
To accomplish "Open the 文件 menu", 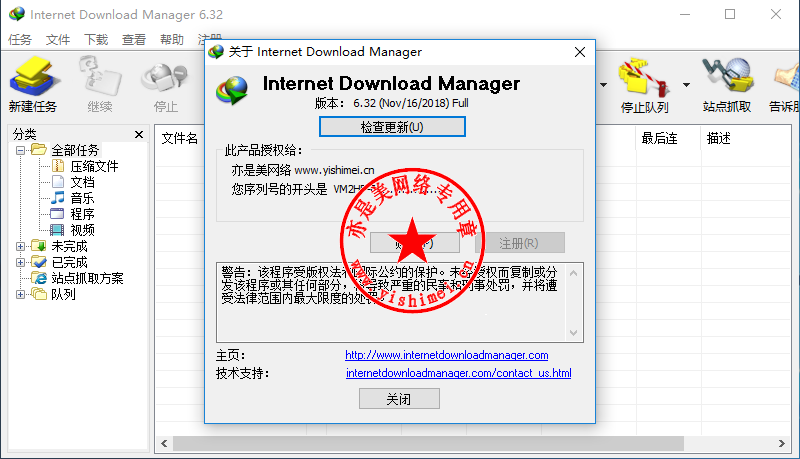I will (x=58, y=39).
